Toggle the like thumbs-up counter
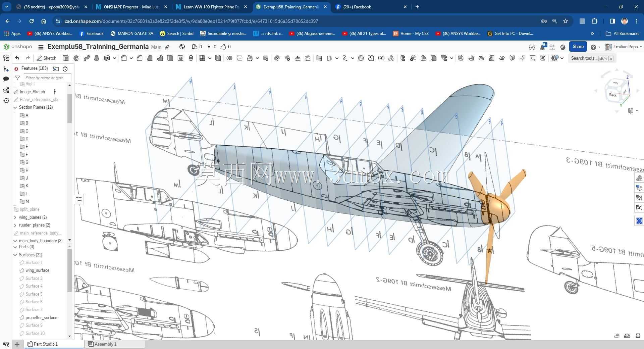This screenshot has height=349, width=644. click(225, 47)
